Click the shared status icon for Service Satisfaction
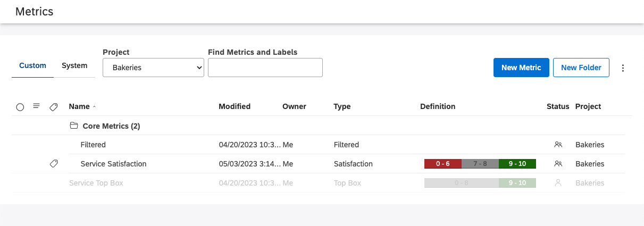 click(x=558, y=164)
